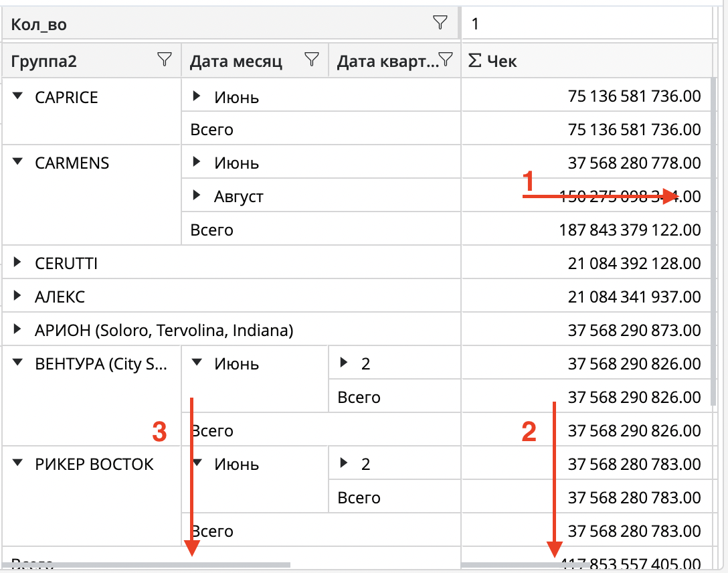
Task: Expand Июнь under CAPRICE
Action: (x=197, y=97)
